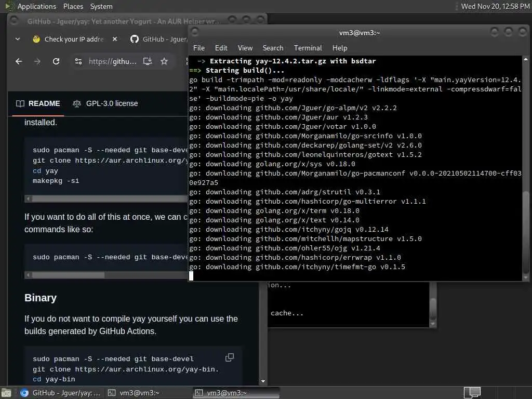
Task: Open terminal Search menu
Action: coord(273,48)
